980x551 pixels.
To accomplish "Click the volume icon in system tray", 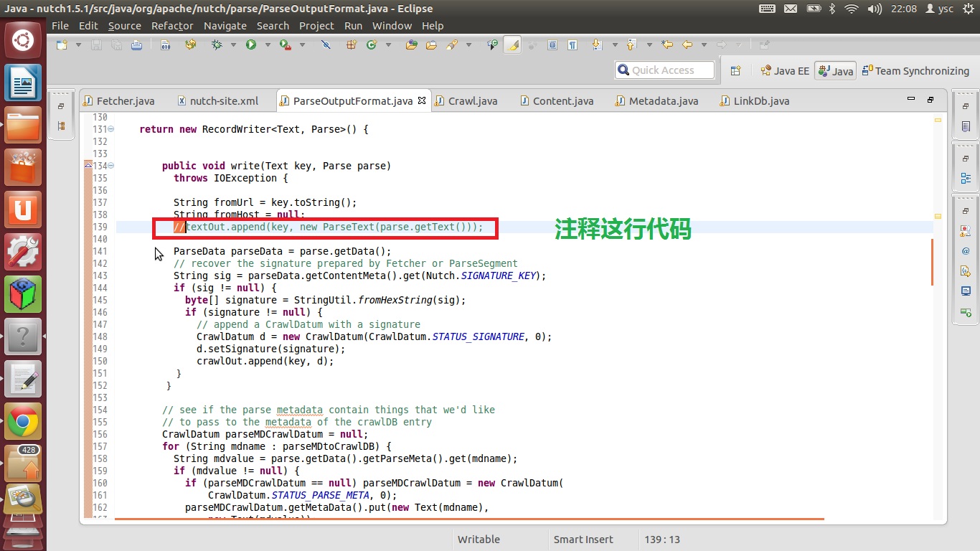I will (874, 9).
